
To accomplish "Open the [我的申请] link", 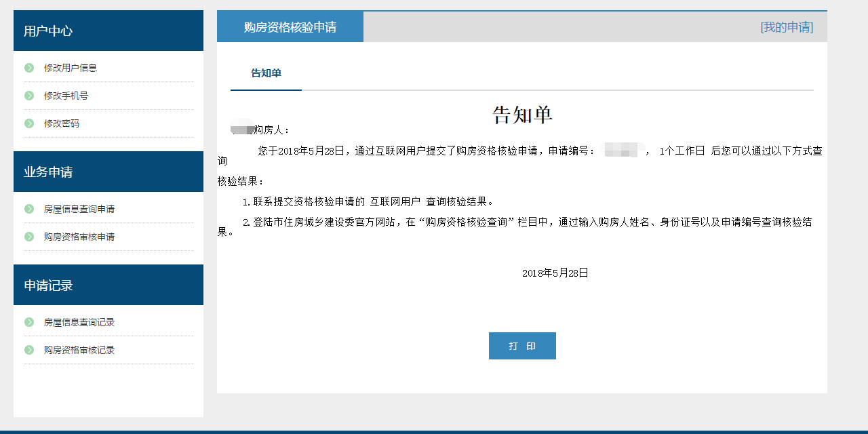I will tap(787, 27).
